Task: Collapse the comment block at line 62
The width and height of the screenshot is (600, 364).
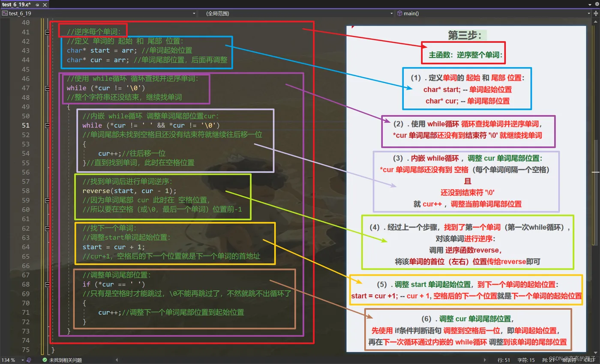Action: 47,228
